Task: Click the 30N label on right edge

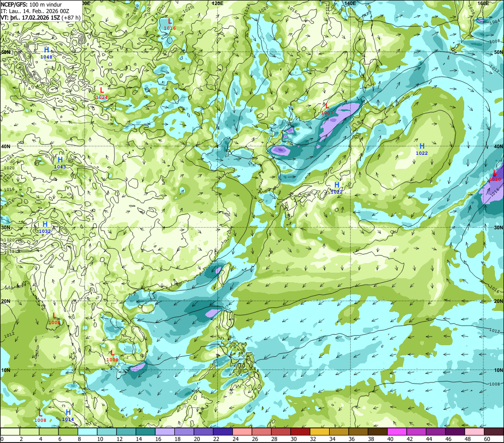Action: (498, 227)
